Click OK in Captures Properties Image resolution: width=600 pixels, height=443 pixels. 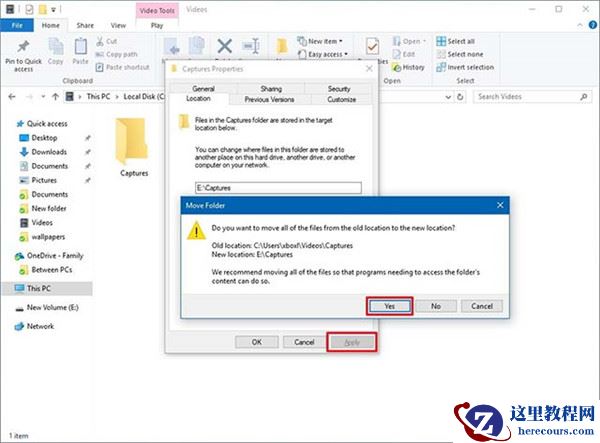[x=257, y=342]
